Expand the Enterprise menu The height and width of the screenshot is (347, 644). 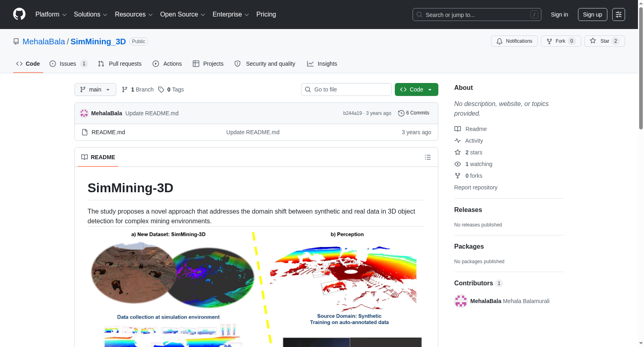tap(231, 15)
